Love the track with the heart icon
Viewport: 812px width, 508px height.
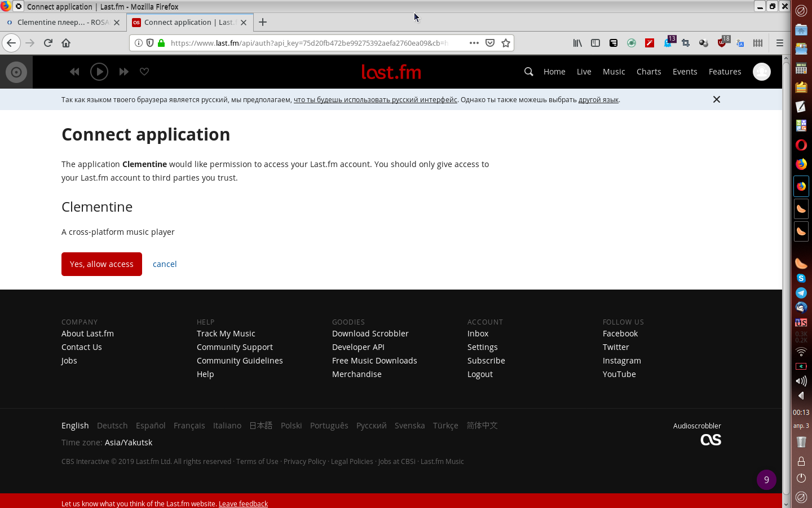(x=144, y=72)
